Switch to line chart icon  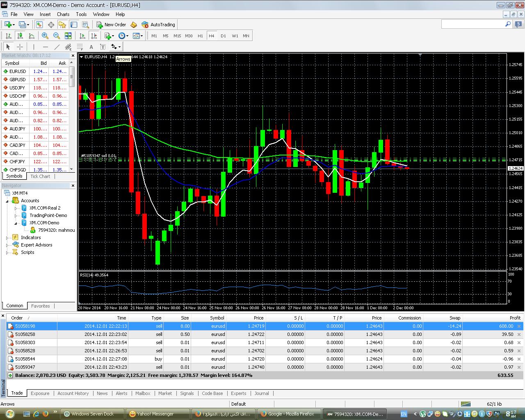click(x=31, y=36)
